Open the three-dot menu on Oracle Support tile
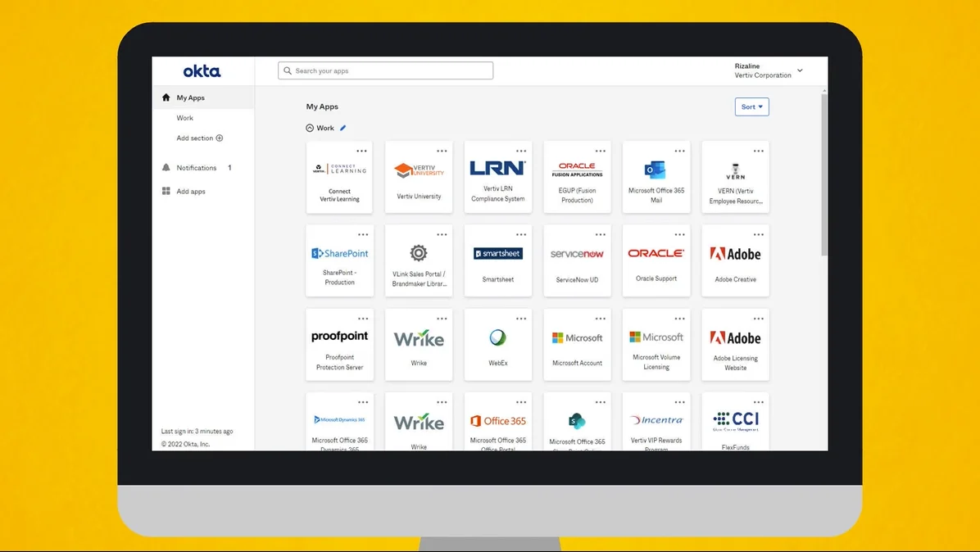Screen dimensions: 980x552 pyautogui.click(x=679, y=235)
